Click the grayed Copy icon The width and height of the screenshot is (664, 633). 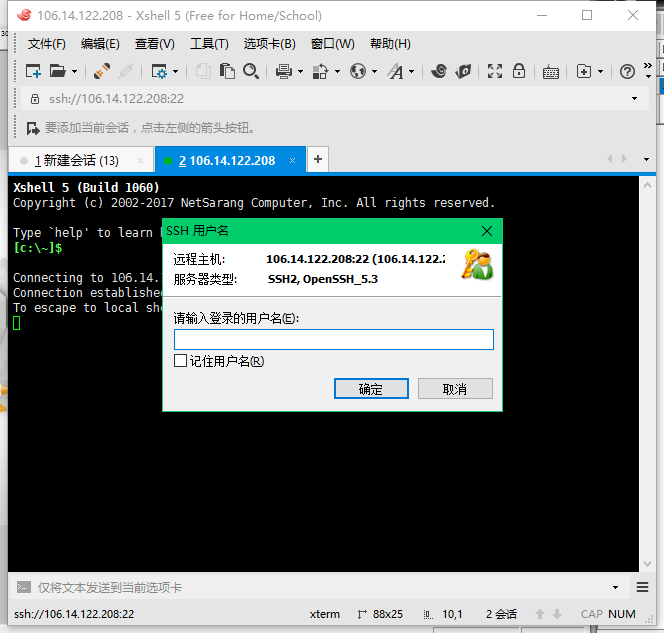pyautogui.click(x=203, y=71)
